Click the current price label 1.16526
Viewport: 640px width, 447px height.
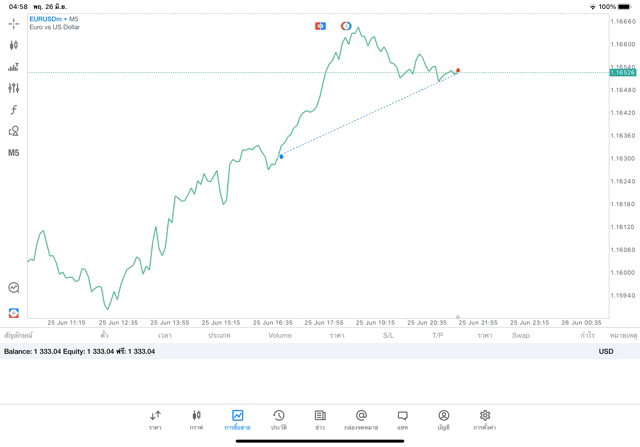pyautogui.click(x=624, y=72)
